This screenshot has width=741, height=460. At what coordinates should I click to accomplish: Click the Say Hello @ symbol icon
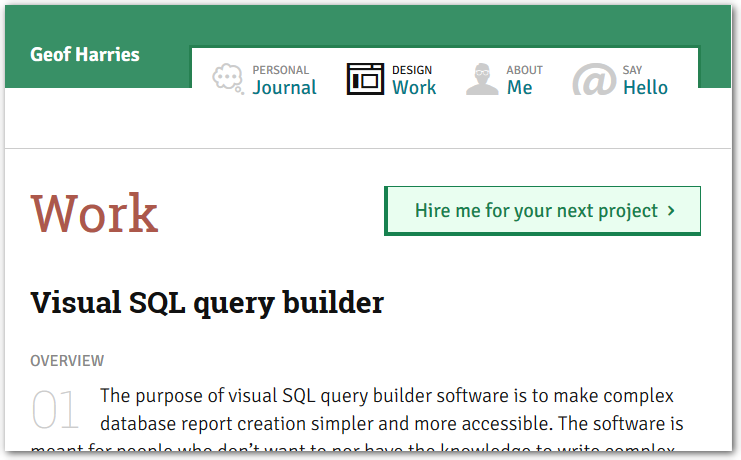(x=593, y=80)
